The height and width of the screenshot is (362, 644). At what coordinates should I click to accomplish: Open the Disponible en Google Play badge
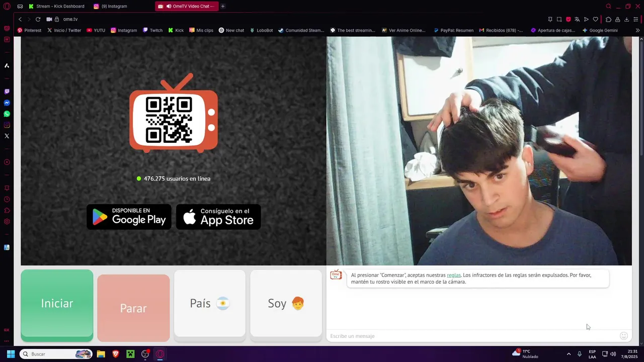click(129, 217)
